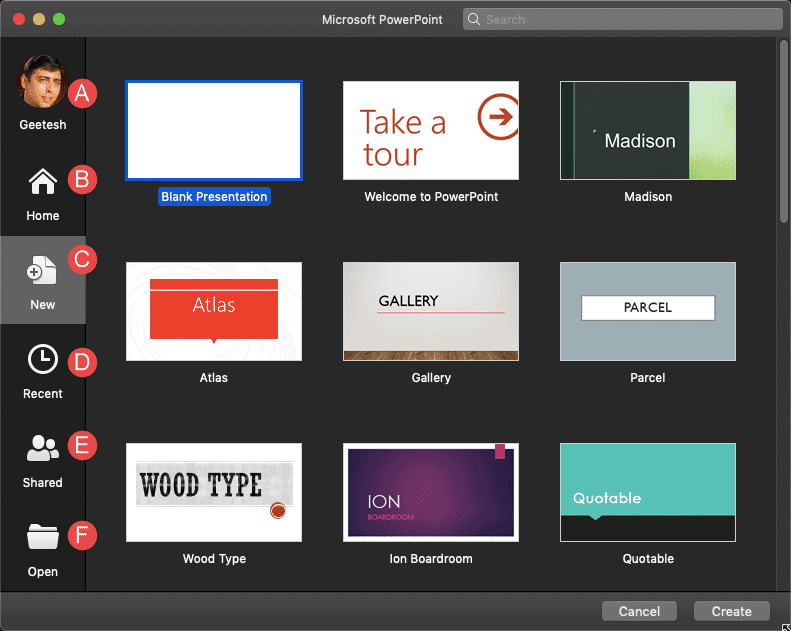This screenshot has height=631, width=791.
Task: Click the green zoom window button
Action: (59, 19)
